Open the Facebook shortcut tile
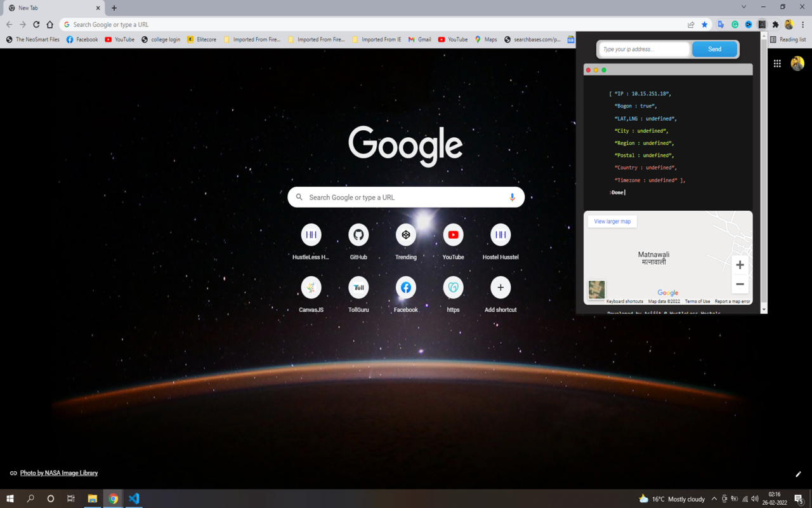The image size is (812, 508). (x=405, y=288)
